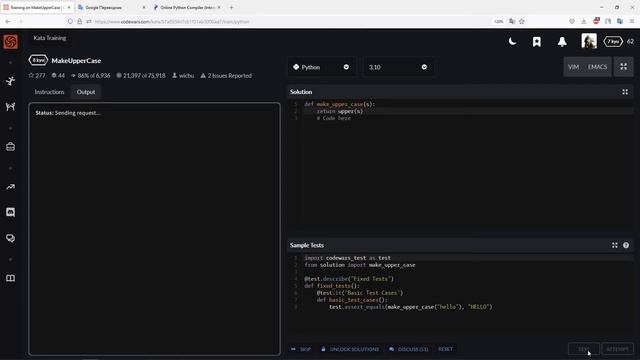This screenshot has width=640, height=360.
Task: Open the Docs book sidebar icon
Action: (11, 278)
